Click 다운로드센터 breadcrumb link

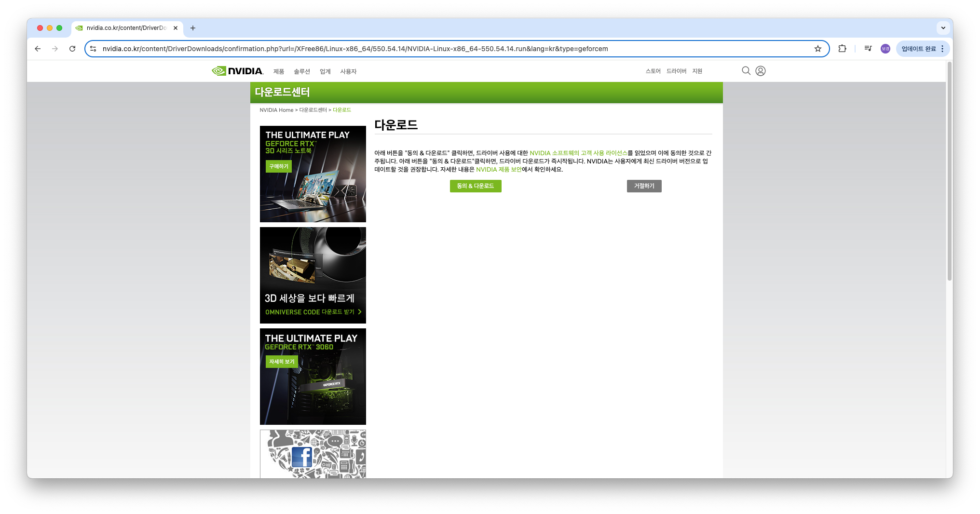313,110
